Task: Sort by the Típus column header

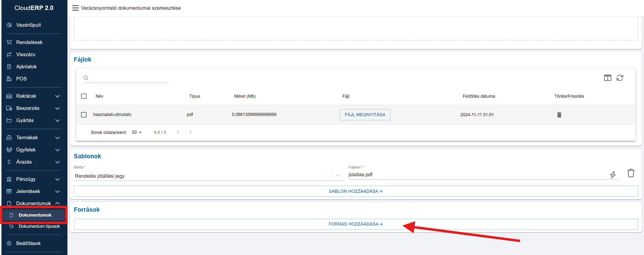Action: pyautogui.click(x=195, y=96)
